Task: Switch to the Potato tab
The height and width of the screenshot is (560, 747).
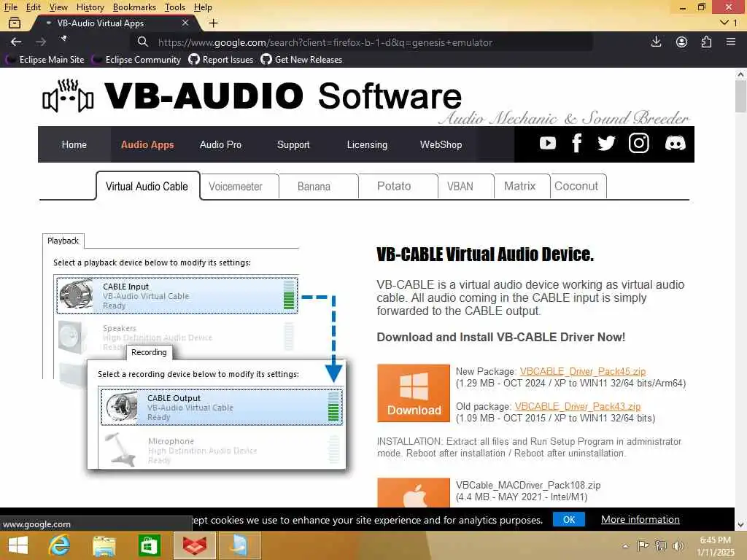Action: 393,186
